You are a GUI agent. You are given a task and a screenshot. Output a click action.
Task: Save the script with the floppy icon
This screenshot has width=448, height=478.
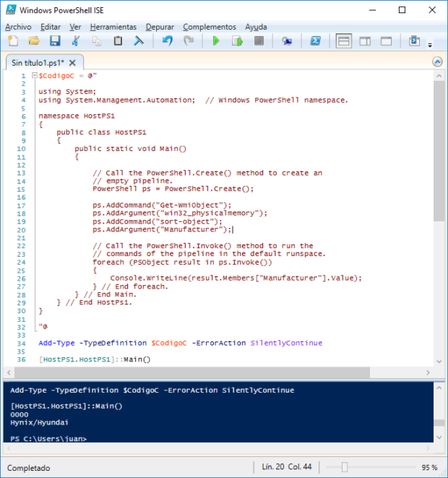pyautogui.click(x=54, y=41)
